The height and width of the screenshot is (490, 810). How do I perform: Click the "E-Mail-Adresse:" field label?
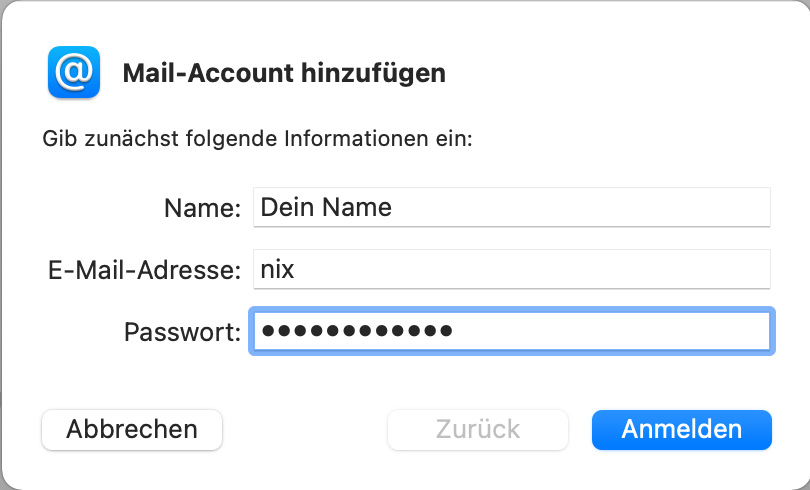click(x=144, y=269)
